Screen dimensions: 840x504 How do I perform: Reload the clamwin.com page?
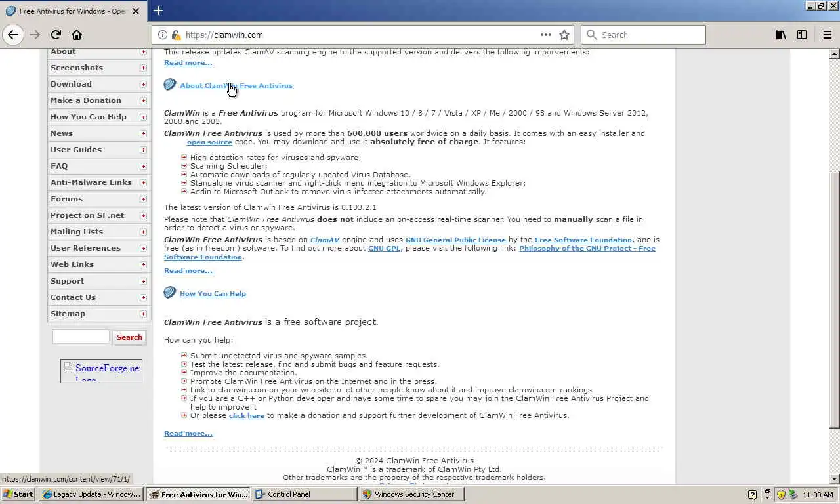56,35
